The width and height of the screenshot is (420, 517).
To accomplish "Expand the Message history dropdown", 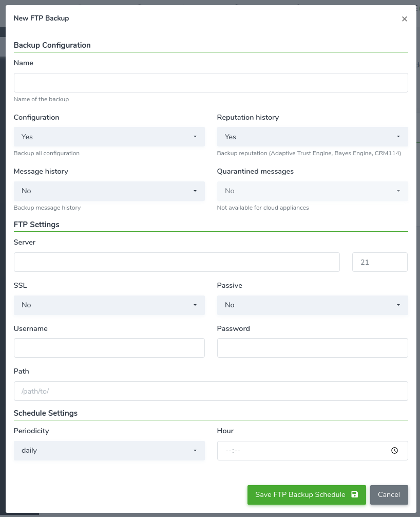I will pos(109,191).
